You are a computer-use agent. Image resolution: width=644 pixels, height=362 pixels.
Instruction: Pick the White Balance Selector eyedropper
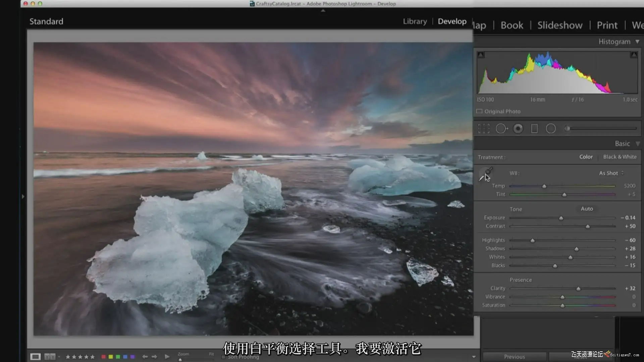coord(485,175)
